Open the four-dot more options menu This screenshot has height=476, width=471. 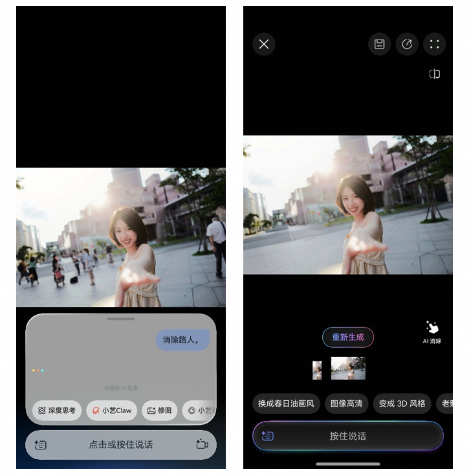click(x=434, y=44)
